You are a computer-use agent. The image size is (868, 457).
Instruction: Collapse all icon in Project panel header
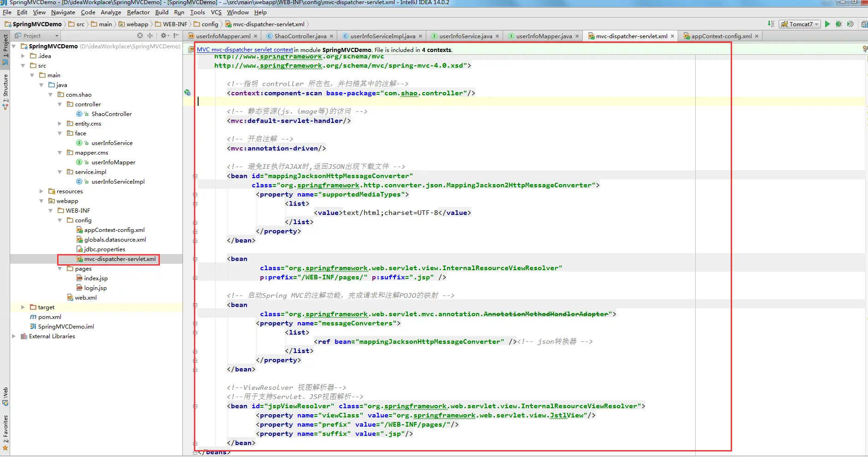[150, 35]
